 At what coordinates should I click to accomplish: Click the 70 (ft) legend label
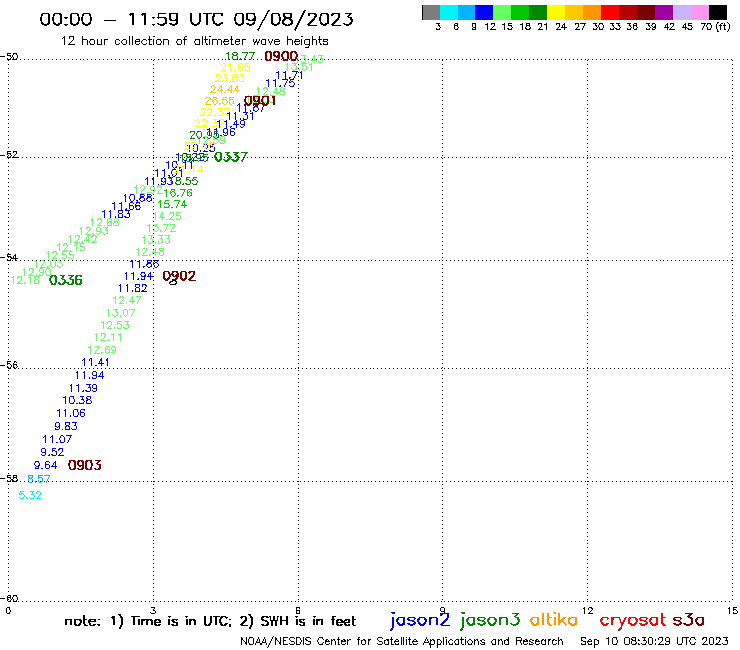coord(715,27)
